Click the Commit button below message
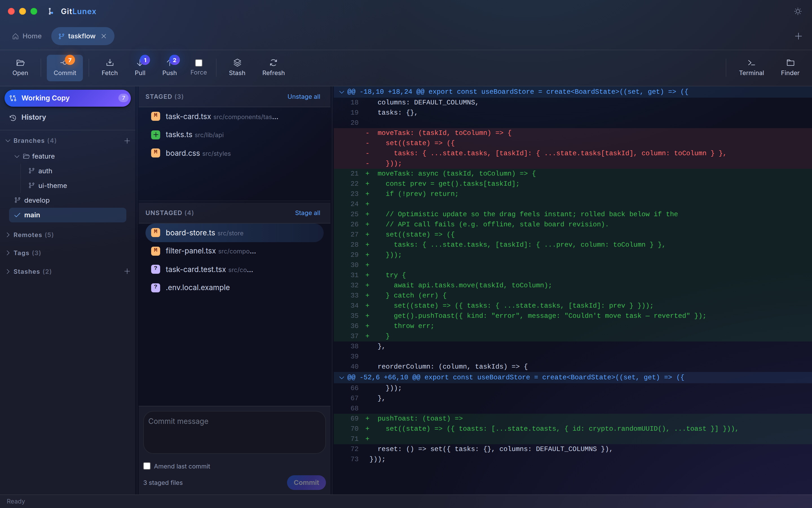The height and width of the screenshot is (508, 812). pyautogui.click(x=306, y=483)
